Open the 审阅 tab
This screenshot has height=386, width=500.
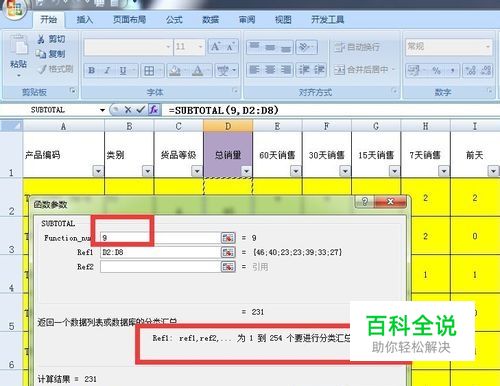click(x=247, y=20)
